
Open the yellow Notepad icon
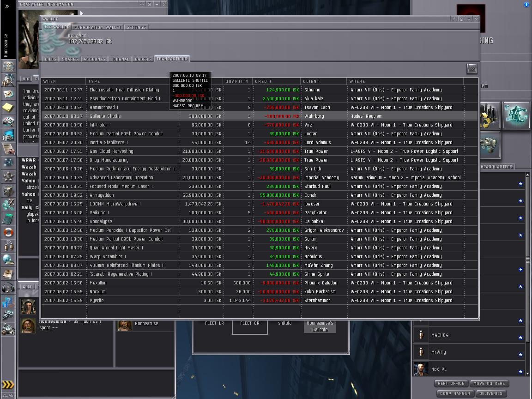(8, 108)
